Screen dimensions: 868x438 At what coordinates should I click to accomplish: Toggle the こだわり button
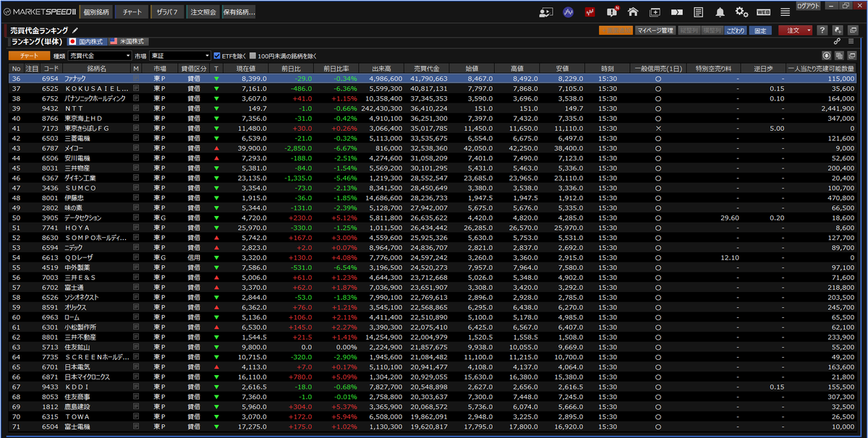click(x=736, y=30)
